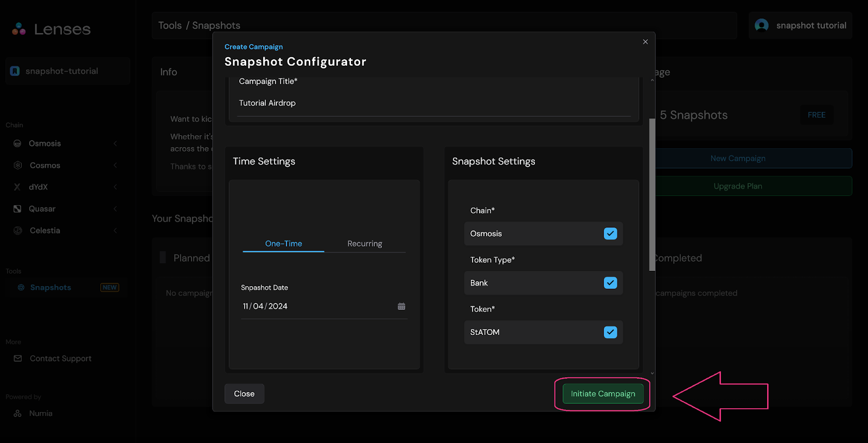Screen dimensions: 868x443
Task: Click the Tools breadcrumb link
Action: click(170, 26)
